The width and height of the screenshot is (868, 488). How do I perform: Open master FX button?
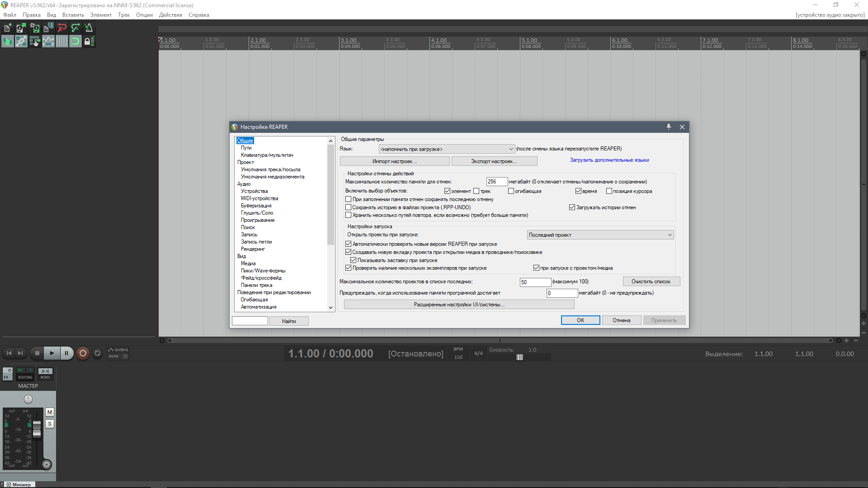point(8,374)
